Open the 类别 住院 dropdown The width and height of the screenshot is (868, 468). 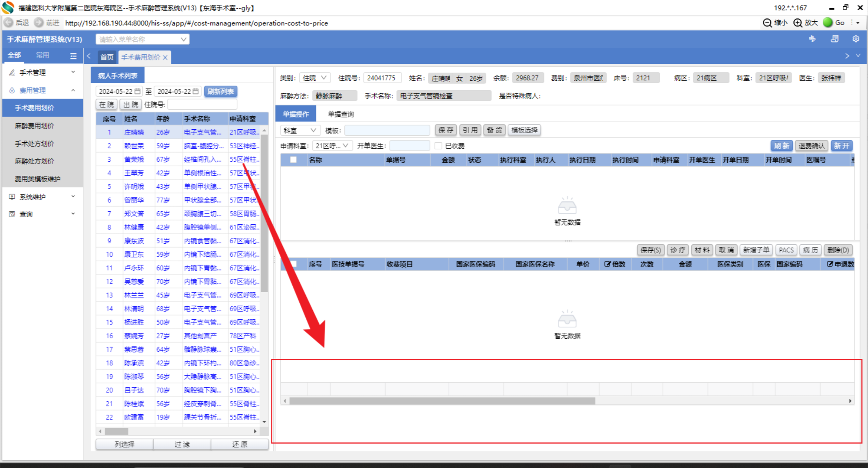click(314, 78)
